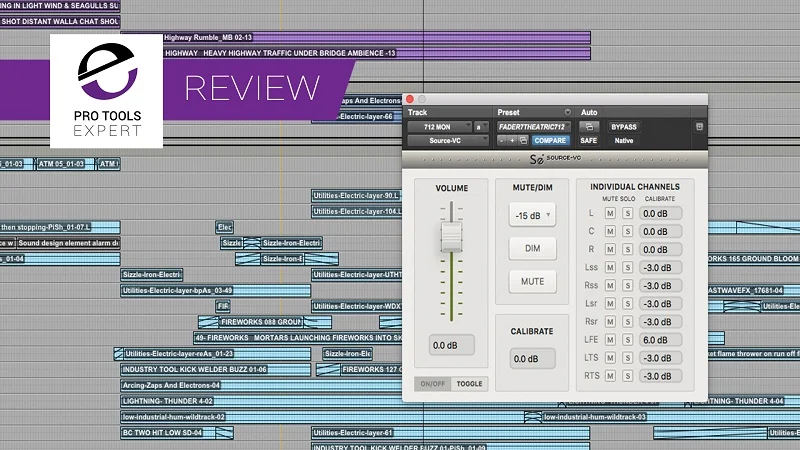The width and height of the screenshot is (800, 450).
Task: Mute the RTS channel
Action: (610, 376)
